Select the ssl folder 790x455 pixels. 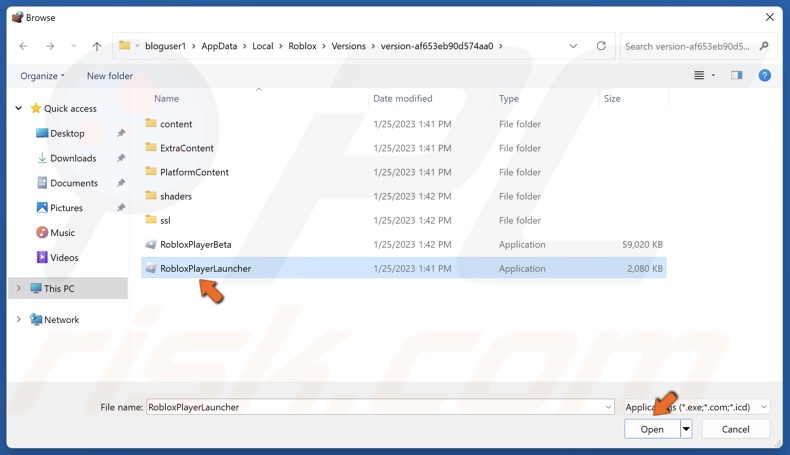(x=165, y=220)
